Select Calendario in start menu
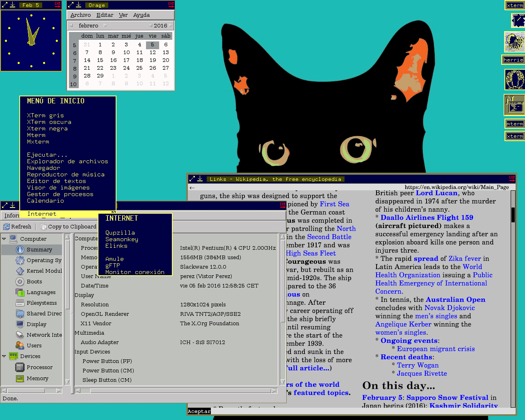 46,201
